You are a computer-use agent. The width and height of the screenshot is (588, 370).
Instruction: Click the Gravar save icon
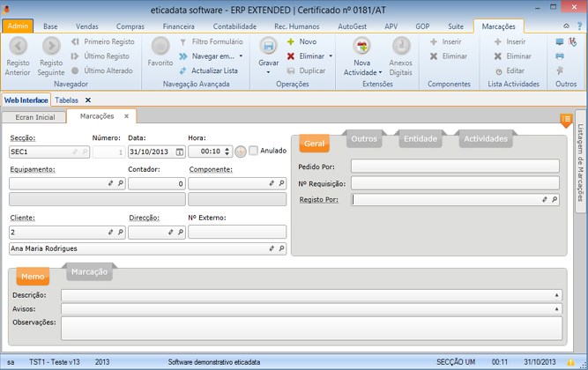pyautogui.click(x=268, y=48)
